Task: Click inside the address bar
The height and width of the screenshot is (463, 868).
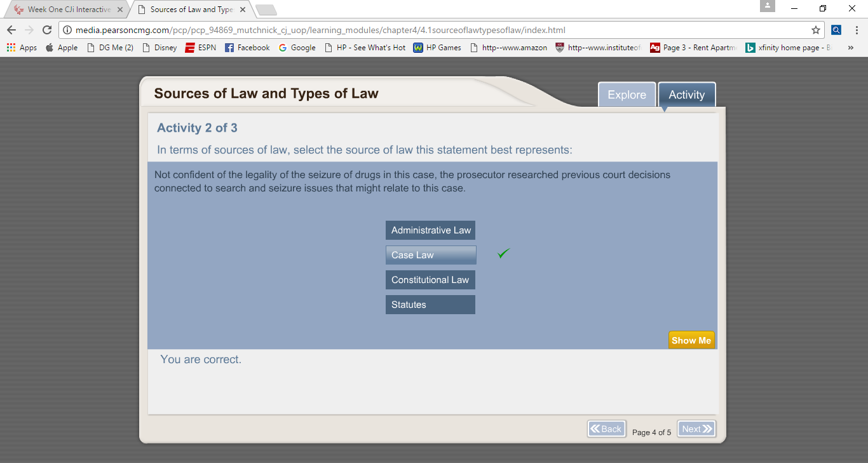Action: pos(381,29)
